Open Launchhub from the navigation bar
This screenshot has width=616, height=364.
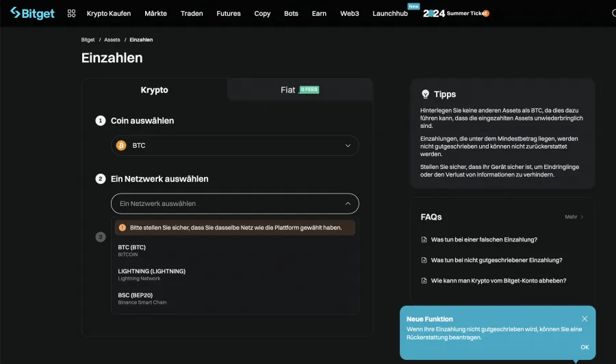coord(390,14)
